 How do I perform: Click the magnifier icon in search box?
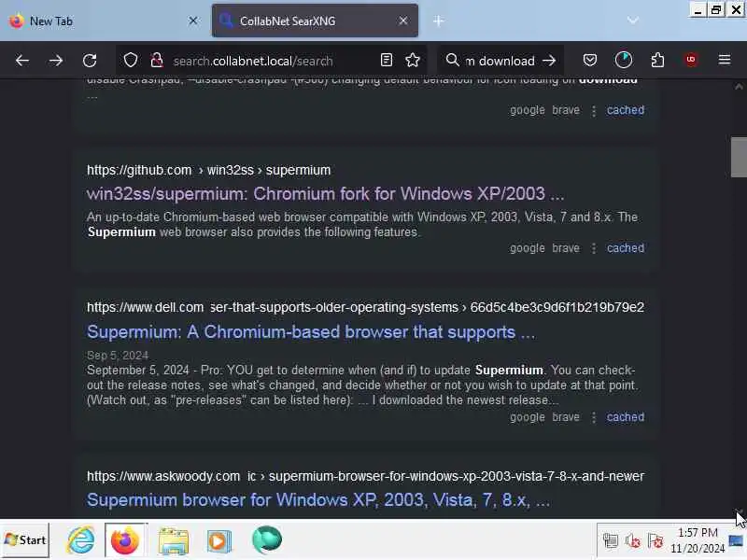click(x=452, y=60)
